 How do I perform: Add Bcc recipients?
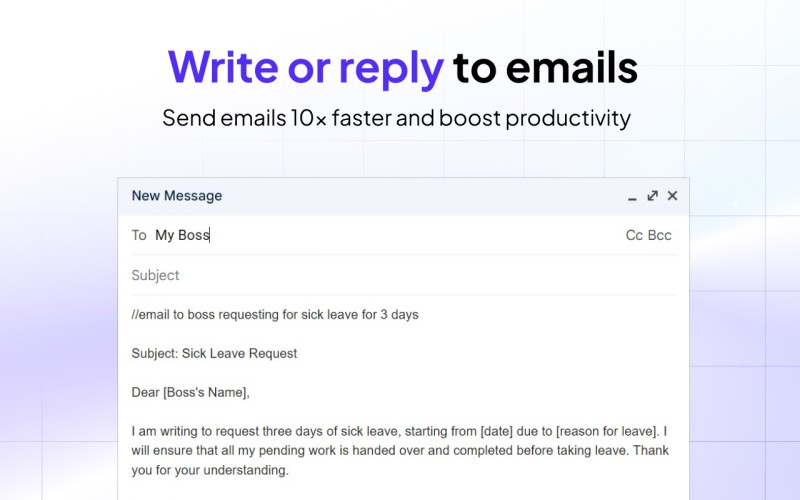pyautogui.click(x=660, y=235)
